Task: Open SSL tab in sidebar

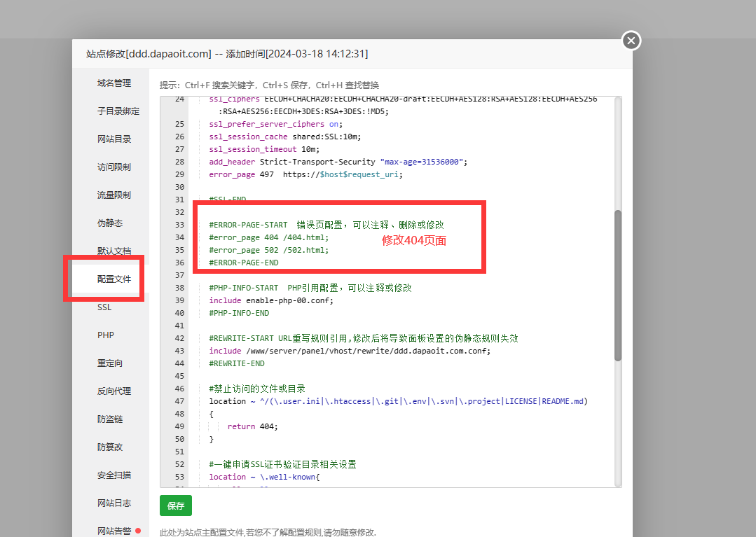Action: tap(104, 307)
